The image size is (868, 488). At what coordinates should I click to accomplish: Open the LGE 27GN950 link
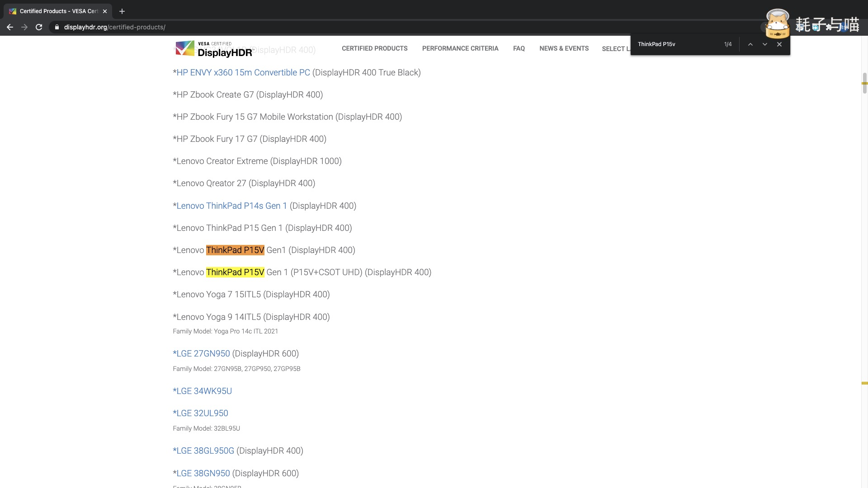201,354
